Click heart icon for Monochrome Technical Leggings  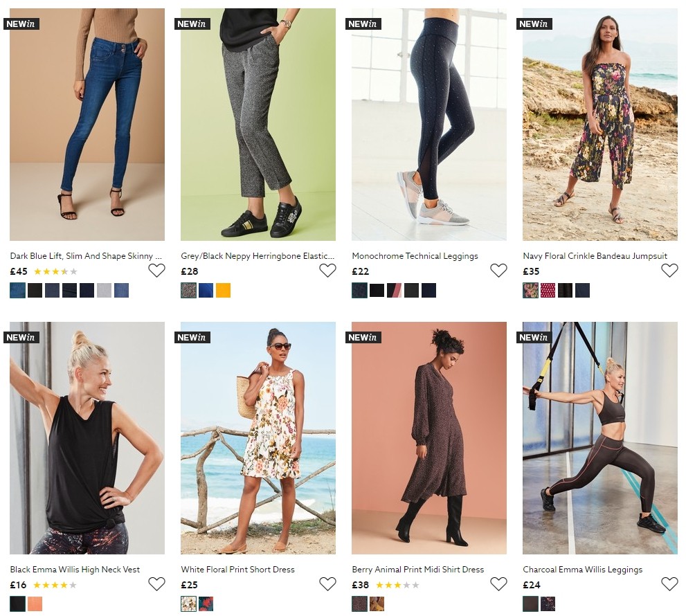click(x=498, y=271)
